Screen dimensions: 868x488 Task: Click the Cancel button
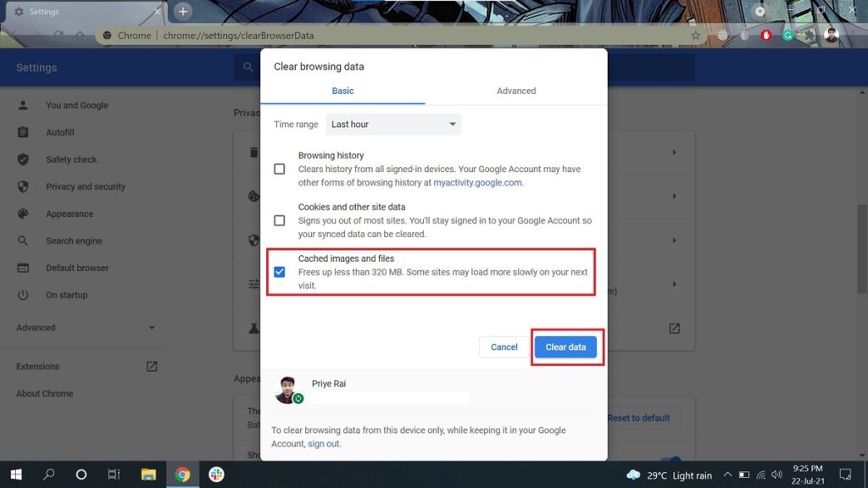(x=504, y=347)
